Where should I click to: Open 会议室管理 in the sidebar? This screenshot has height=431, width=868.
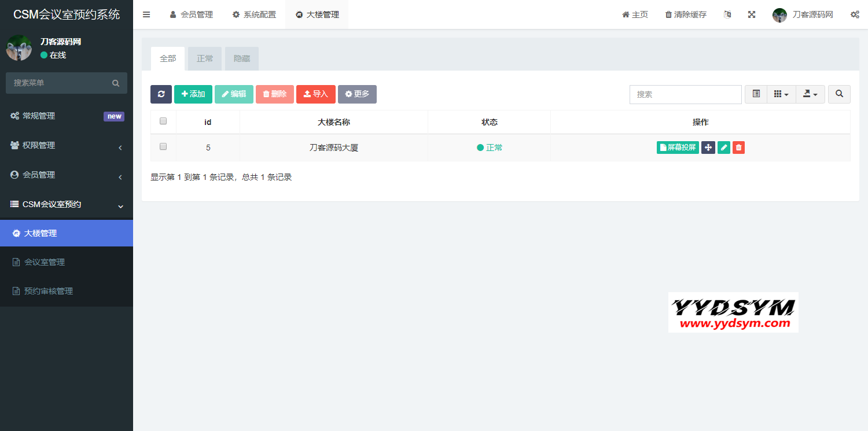point(45,262)
